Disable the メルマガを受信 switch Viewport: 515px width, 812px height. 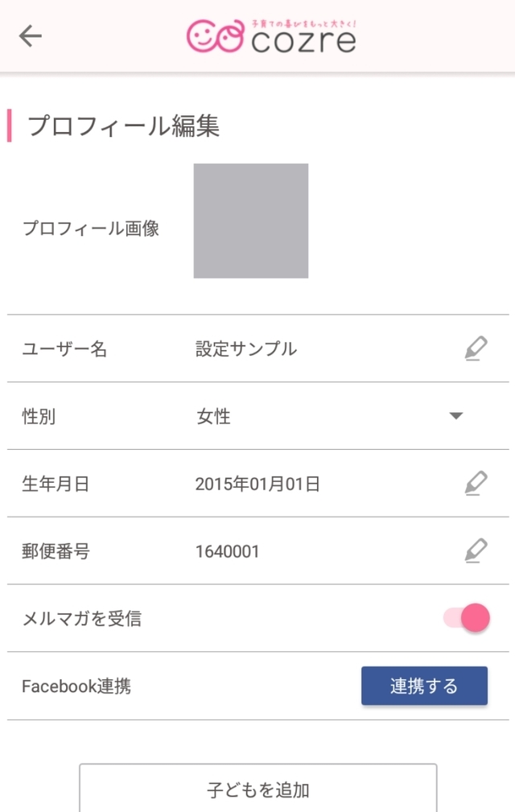[x=468, y=618]
